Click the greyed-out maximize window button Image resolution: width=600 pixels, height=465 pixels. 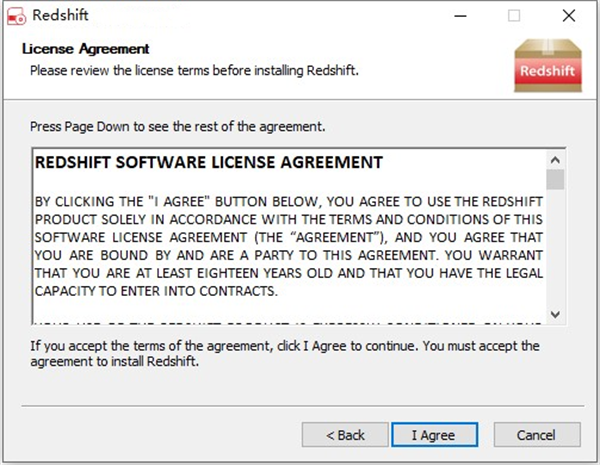click(x=514, y=16)
